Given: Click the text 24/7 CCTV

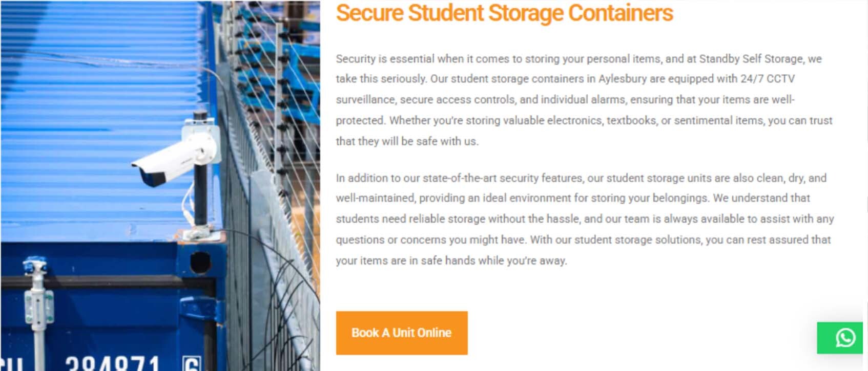Looking at the screenshot, I should click(x=767, y=79).
